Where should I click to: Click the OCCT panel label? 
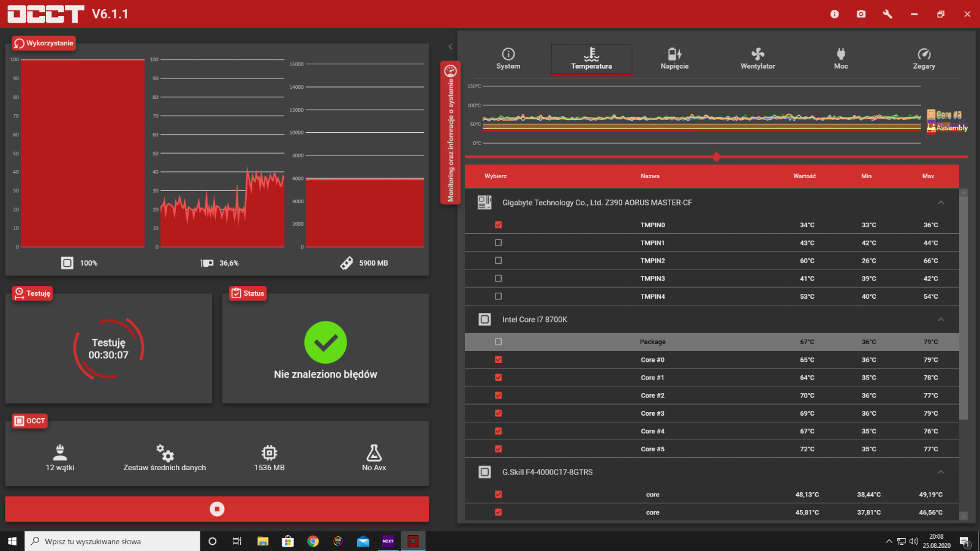(x=30, y=421)
